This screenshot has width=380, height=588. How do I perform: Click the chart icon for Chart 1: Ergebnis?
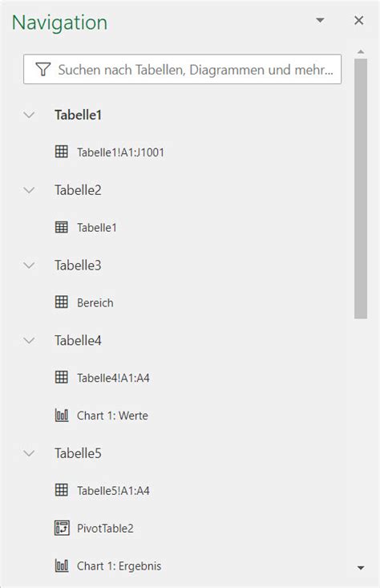[62, 566]
